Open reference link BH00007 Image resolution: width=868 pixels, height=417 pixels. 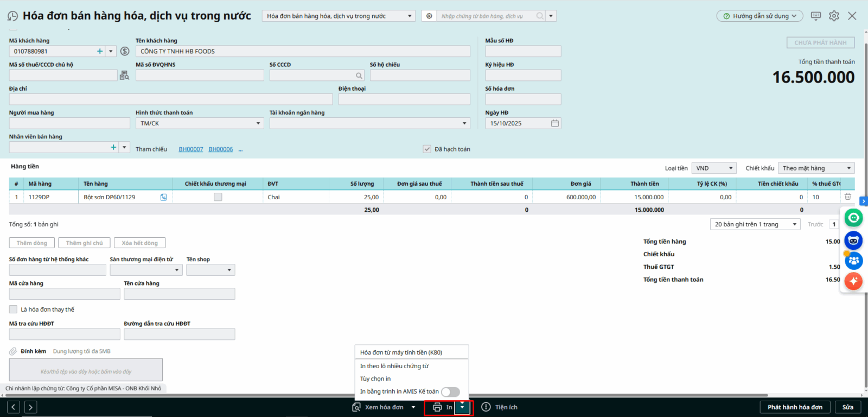click(x=191, y=149)
